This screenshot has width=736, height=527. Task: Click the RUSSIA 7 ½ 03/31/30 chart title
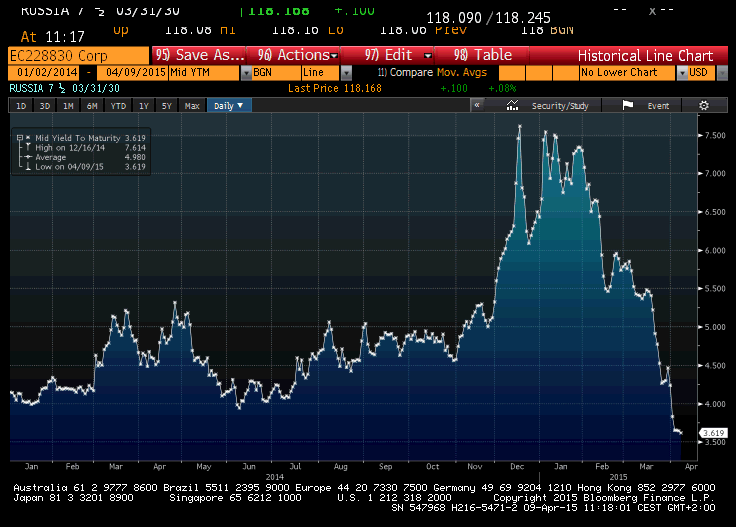pyautogui.click(x=64, y=88)
